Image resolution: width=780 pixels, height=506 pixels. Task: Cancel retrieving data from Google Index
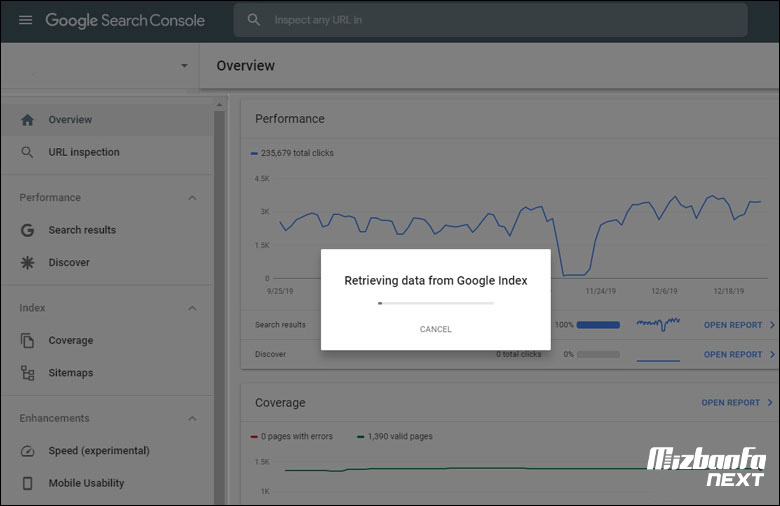tap(436, 329)
